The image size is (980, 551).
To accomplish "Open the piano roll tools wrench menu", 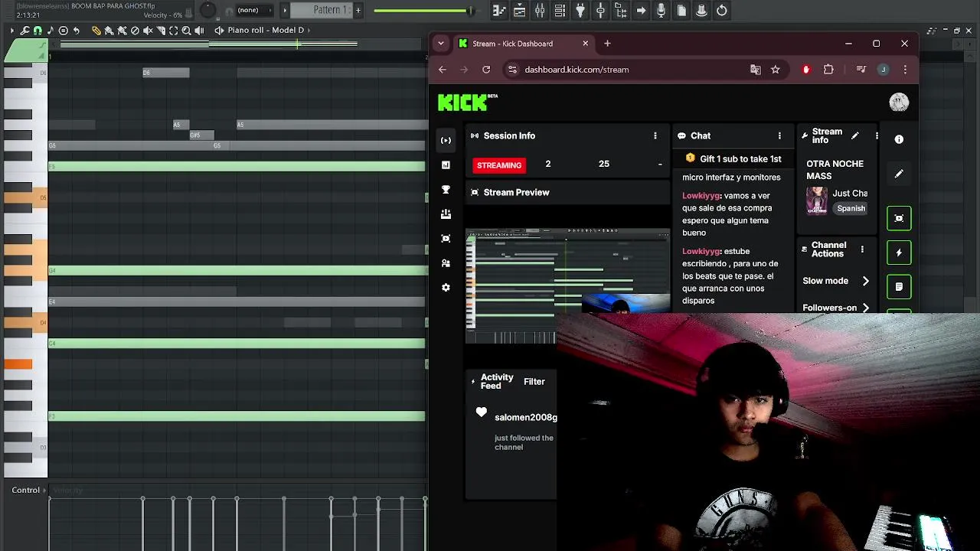I will click(24, 31).
